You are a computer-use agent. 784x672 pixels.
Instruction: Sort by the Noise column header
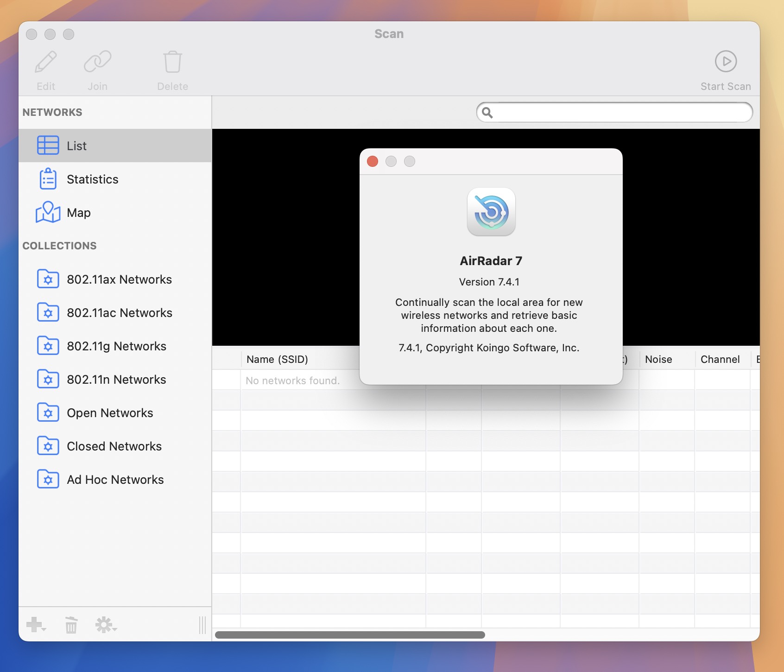pos(667,359)
